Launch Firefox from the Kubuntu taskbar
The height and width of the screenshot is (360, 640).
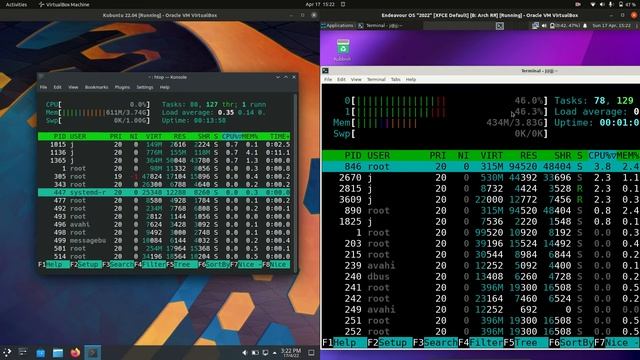coord(75,353)
